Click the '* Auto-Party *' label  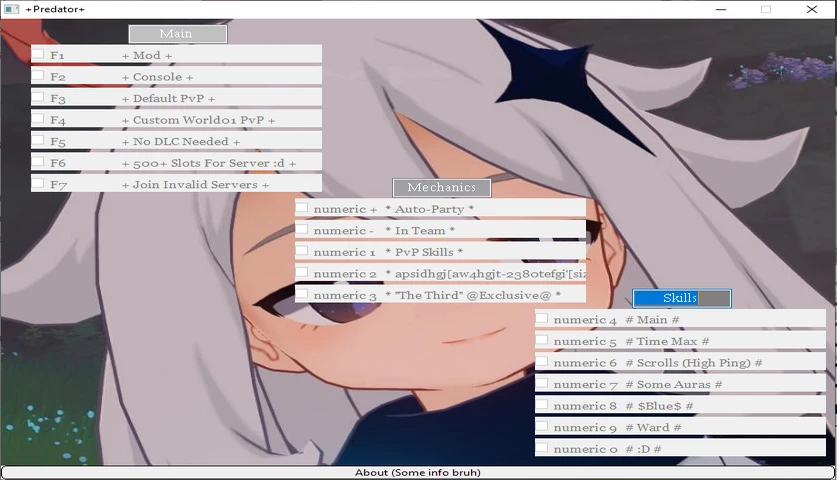click(x=430, y=209)
